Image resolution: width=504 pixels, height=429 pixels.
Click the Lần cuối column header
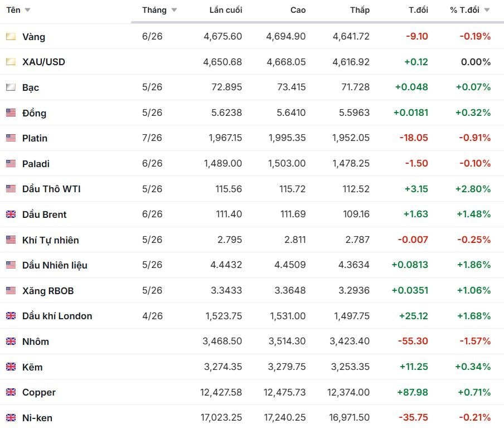pyautogui.click(x=226, y=10)
